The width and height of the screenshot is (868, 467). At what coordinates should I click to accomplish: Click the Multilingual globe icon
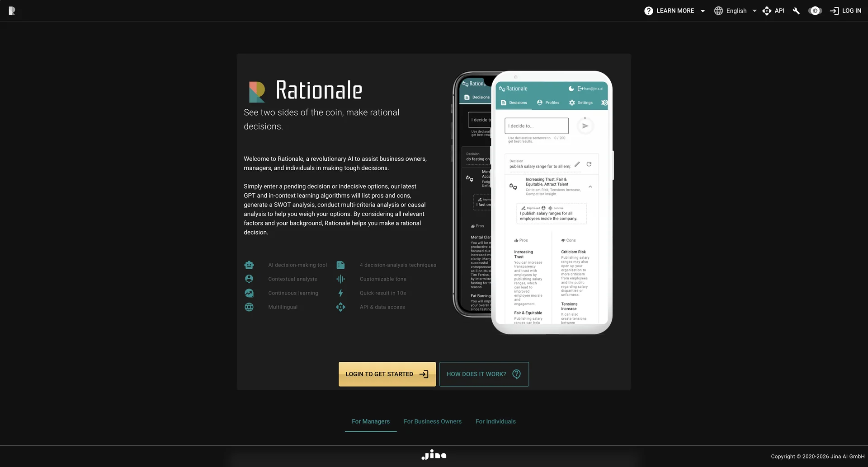tap(249, 307)
